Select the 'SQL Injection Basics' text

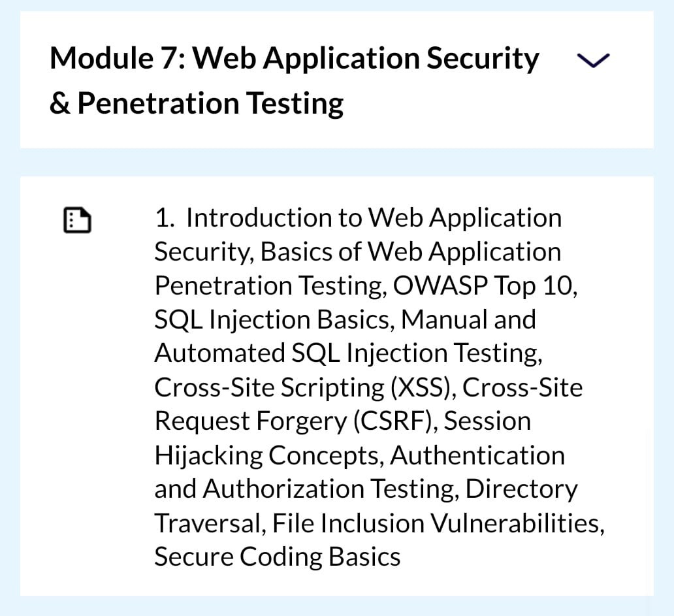coord(272,319)
